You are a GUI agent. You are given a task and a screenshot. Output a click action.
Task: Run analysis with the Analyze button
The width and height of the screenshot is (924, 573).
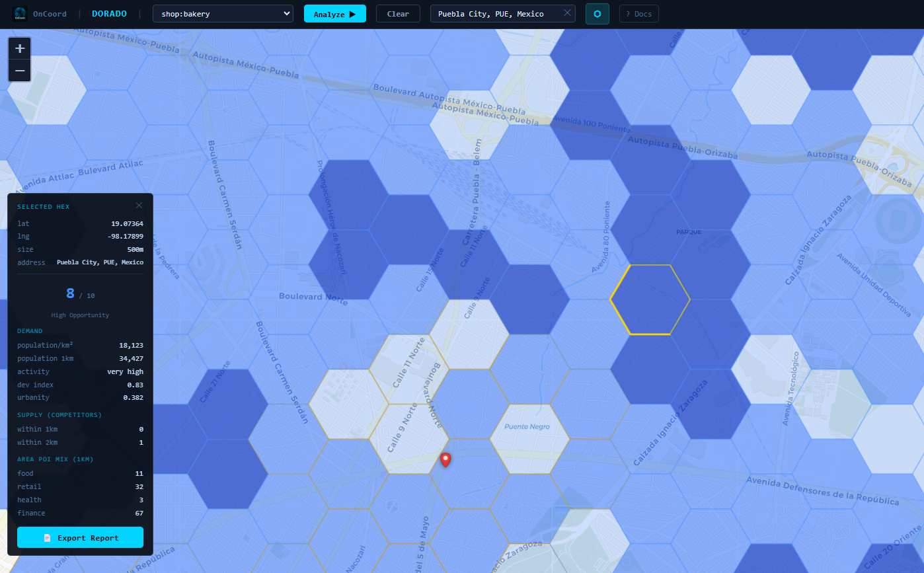[x=335, y=14]
